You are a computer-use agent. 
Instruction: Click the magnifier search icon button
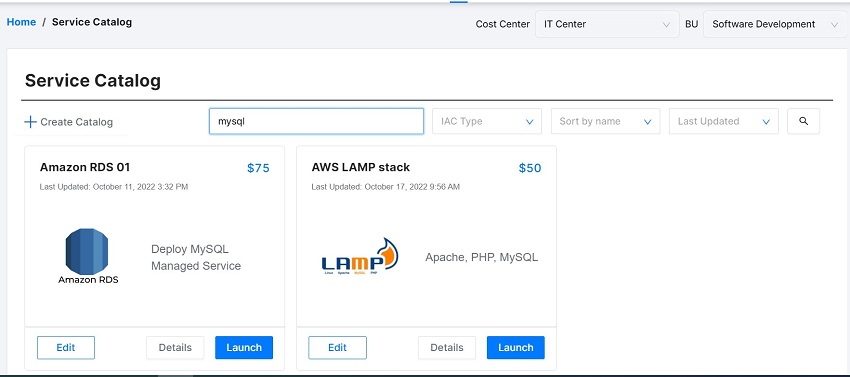pos(803,122)
